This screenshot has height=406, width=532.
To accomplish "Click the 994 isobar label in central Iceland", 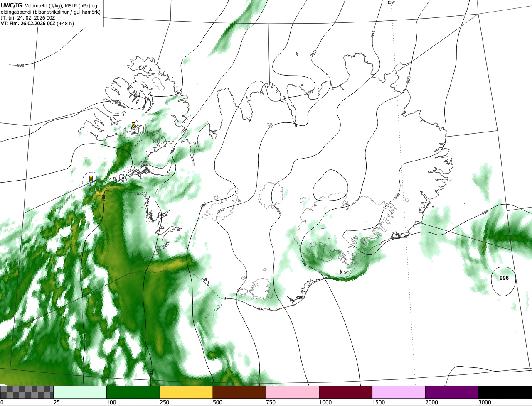I will coord(278,211).
